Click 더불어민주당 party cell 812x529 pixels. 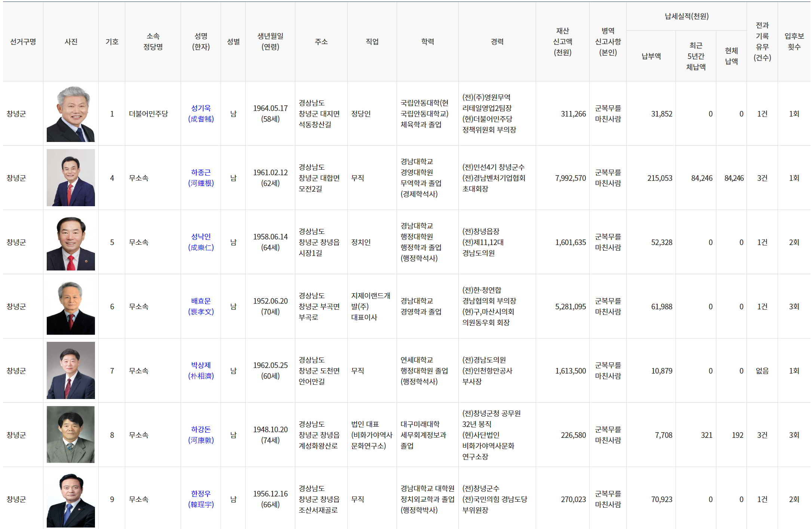[x=148, y=114]
